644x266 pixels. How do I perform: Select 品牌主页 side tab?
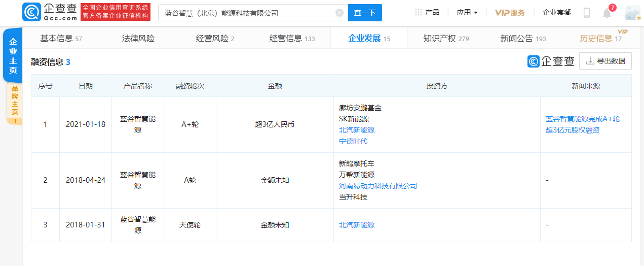pos(15,104)
